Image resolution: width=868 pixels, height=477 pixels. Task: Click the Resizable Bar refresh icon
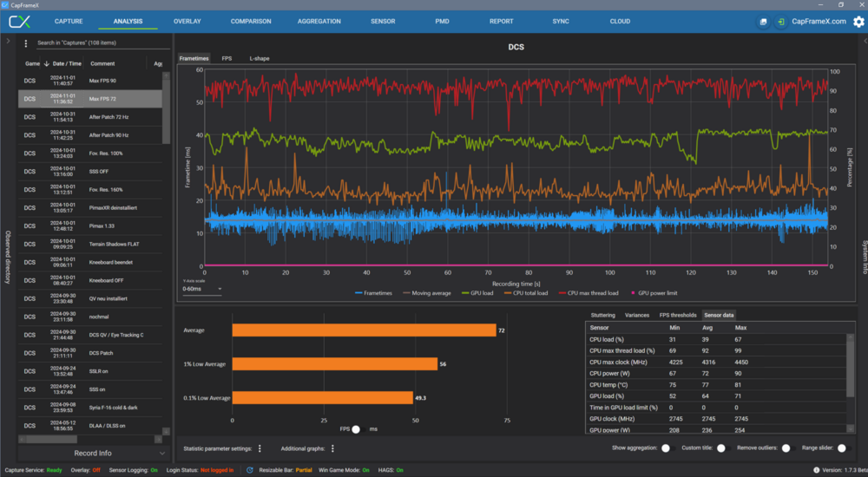tap(250, 470)
